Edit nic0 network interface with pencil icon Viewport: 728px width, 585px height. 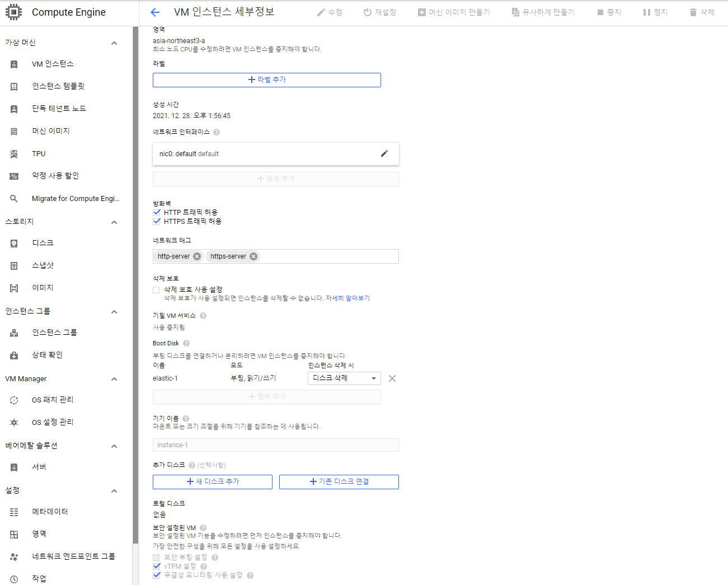(x=384, y=153)
